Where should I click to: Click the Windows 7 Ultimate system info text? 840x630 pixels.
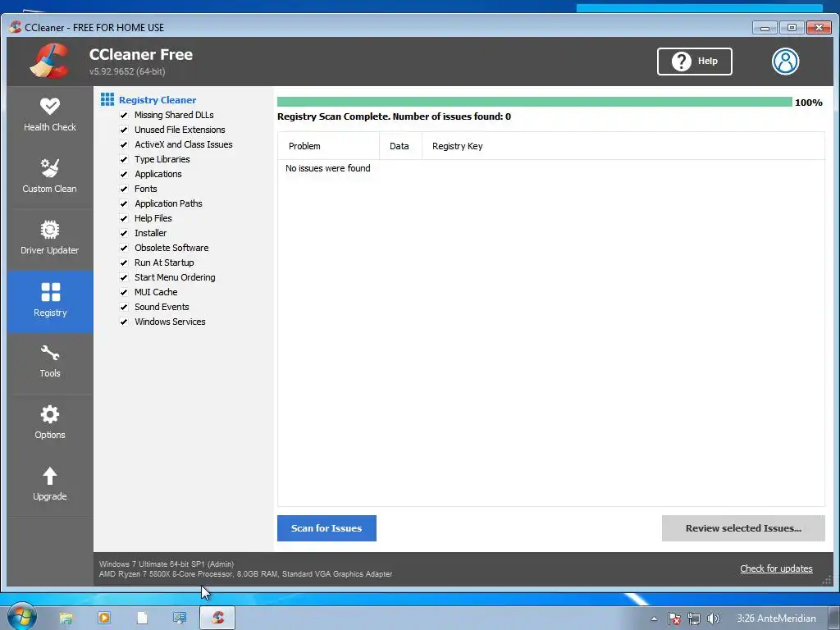[x=167, y=564]
